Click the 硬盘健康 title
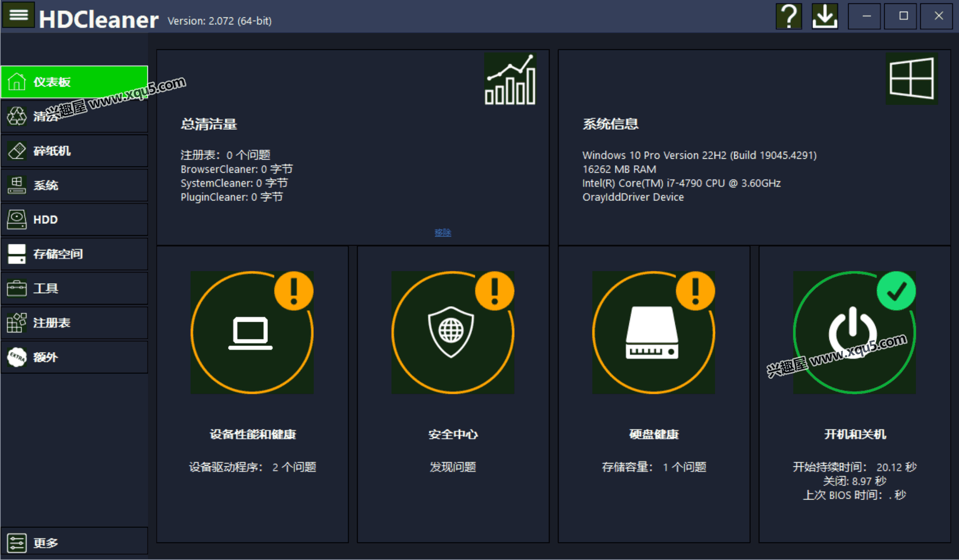Image resolution: width=959 pixels, height=560 pixels. (x=654, y=435)
